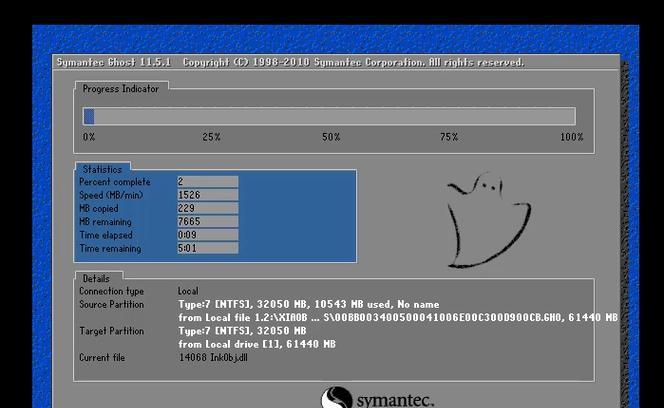The height and width of the screenshot is (408, 664).
Task: Click the Current file label
Action: click(x=102, y=358)
